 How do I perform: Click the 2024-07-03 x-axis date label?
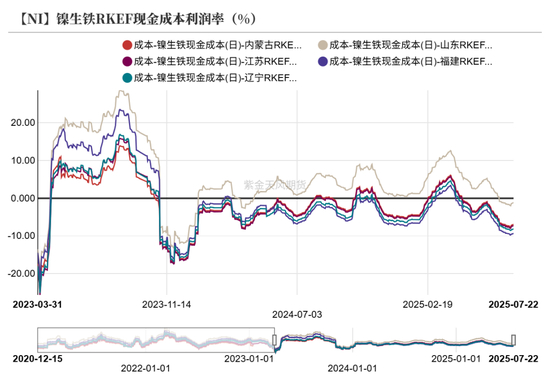297,315
